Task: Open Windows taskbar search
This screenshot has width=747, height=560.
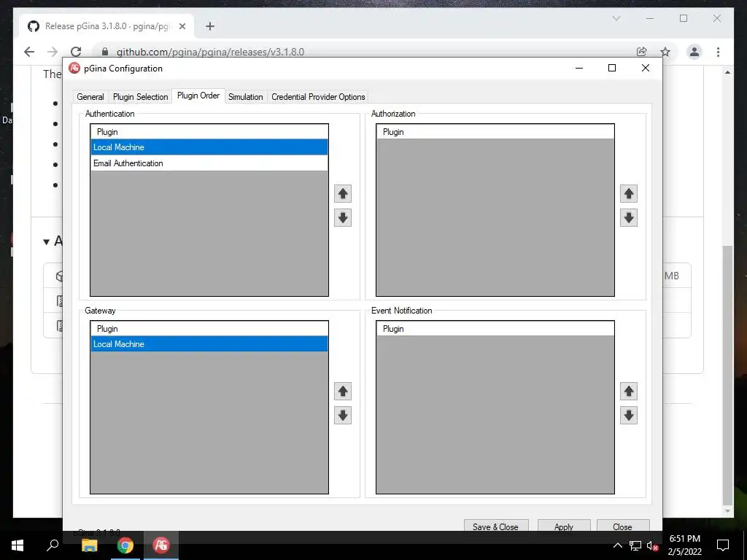Action: pyautogui.click(x=53, y=545)
